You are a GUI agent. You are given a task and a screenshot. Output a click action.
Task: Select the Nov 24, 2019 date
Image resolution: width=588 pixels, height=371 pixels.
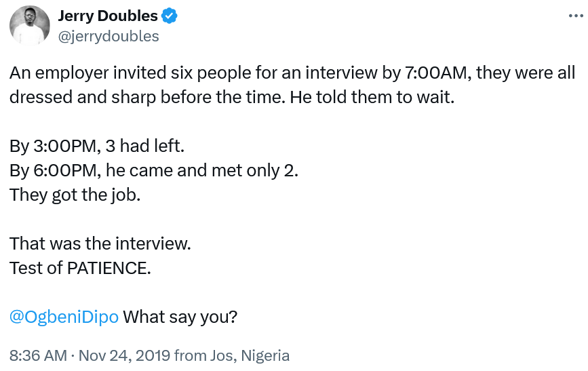click(125, 355)
